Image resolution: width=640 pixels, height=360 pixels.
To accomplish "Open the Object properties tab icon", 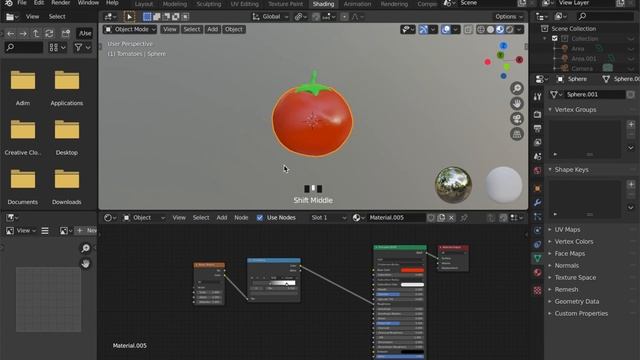I will click(x=537, y=189).
